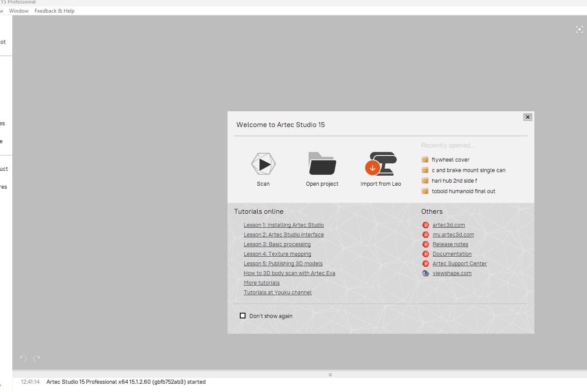Click the Open project folder icon
The width and height of the screenshot is (587, 392).
coord(322,164)
